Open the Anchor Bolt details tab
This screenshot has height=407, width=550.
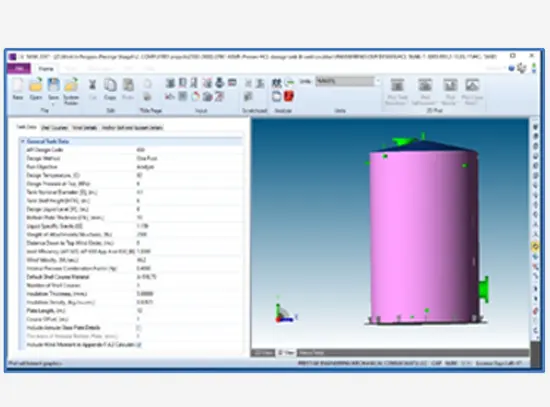(132, 128)
